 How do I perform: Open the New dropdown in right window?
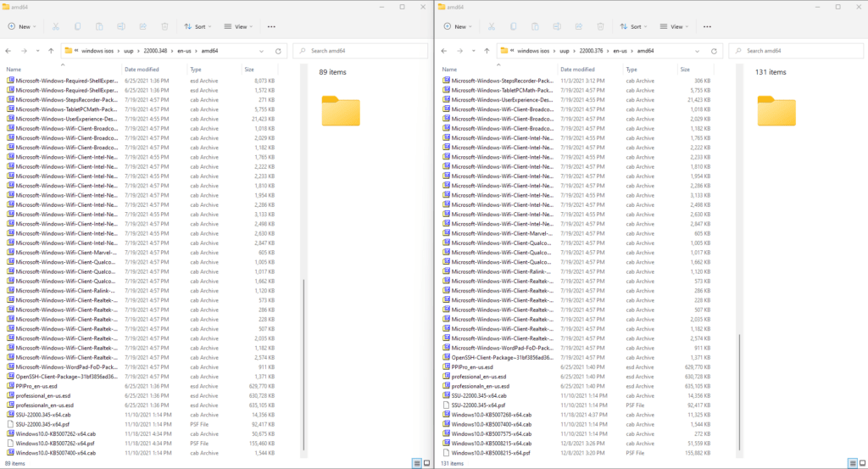(x=458, y=26)
